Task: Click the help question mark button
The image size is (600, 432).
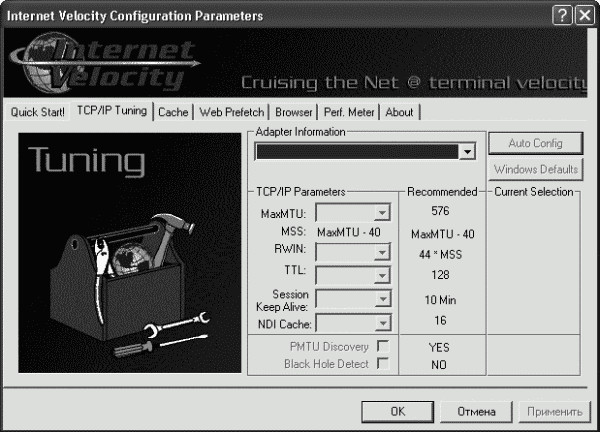Action: pos(563,15)
